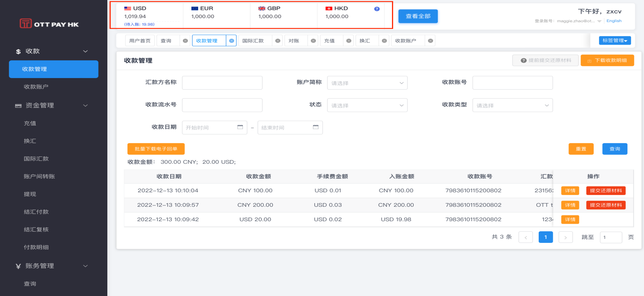
Task: Switch language via English link
Action: point(614,21)
